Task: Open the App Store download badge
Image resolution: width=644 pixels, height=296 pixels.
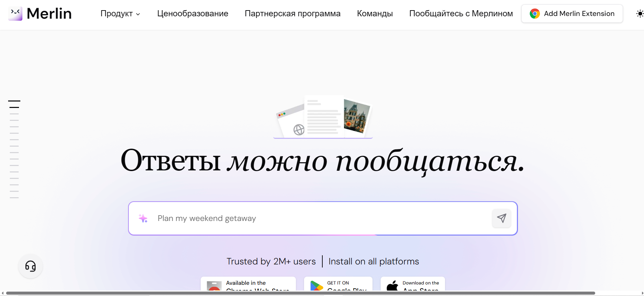Action: coord(413,284)
